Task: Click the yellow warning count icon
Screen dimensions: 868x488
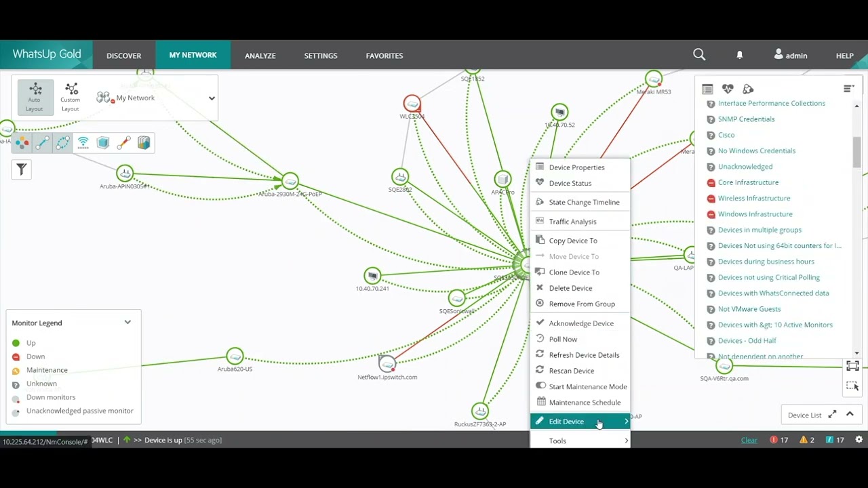Action: [x=804, y=440]
